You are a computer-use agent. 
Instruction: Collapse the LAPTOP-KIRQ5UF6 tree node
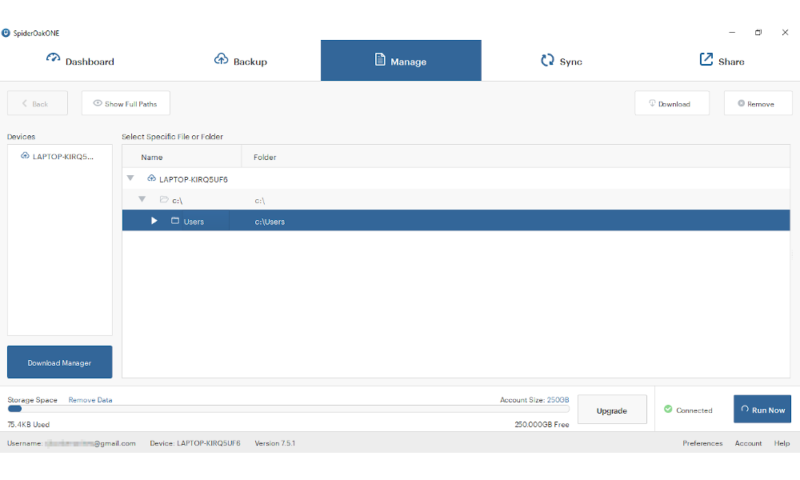[131, 178]
